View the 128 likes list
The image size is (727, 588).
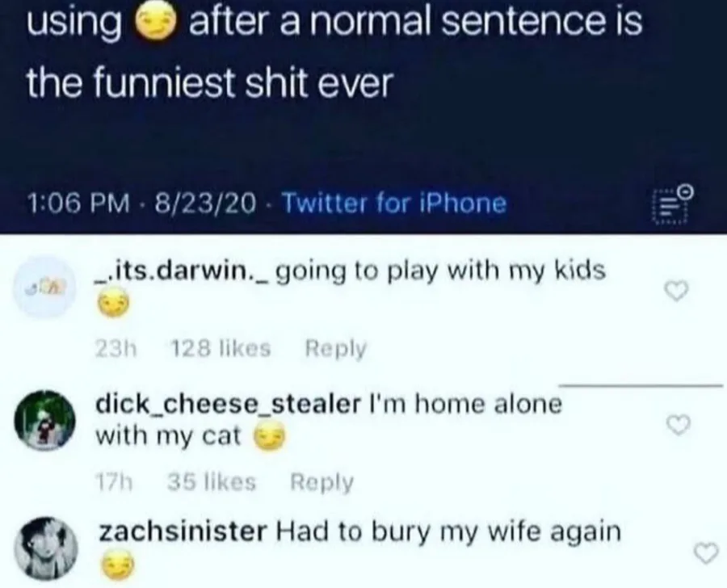[221, 348]
